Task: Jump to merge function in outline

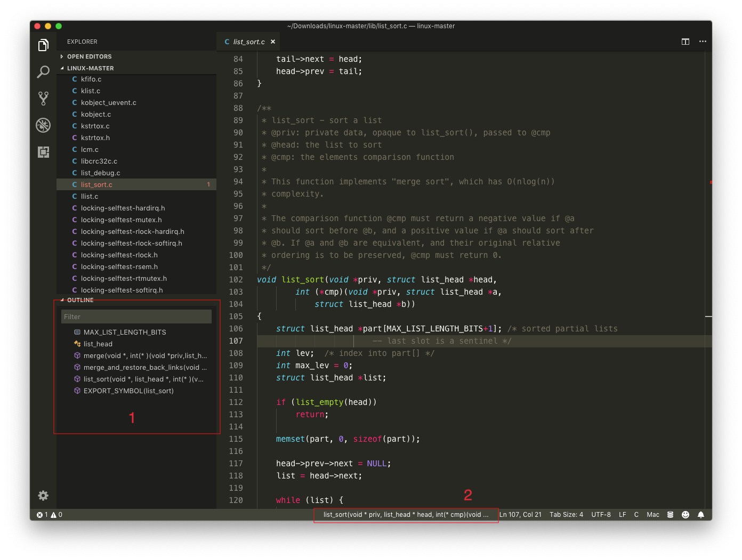Action: pos(136,356)
